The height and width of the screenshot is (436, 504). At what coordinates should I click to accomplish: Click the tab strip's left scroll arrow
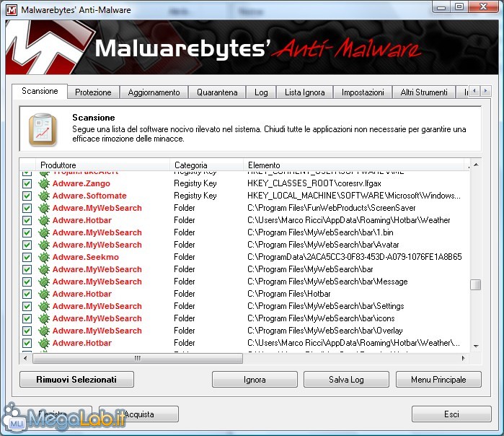(x=474, y=91)
